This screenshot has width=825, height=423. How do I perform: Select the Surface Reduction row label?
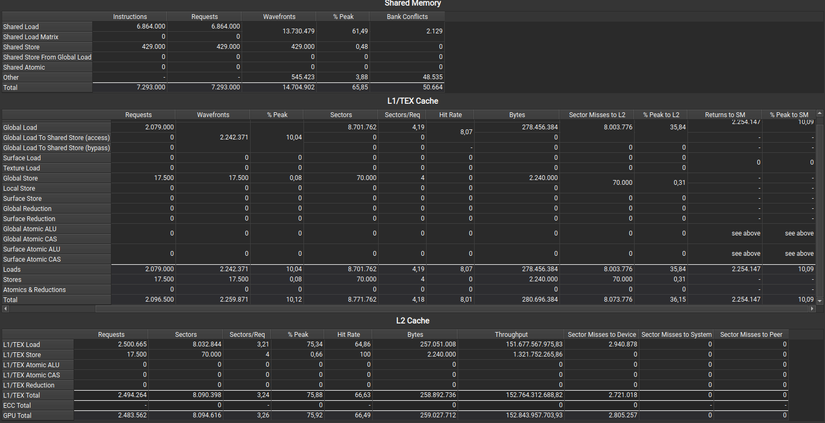coord(57,218)
